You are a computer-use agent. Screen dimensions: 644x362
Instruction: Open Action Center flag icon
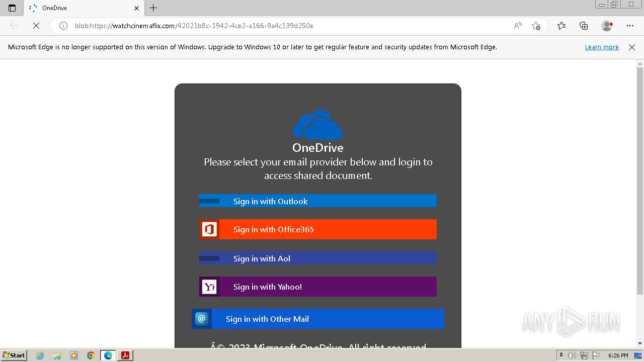(595, 355)
